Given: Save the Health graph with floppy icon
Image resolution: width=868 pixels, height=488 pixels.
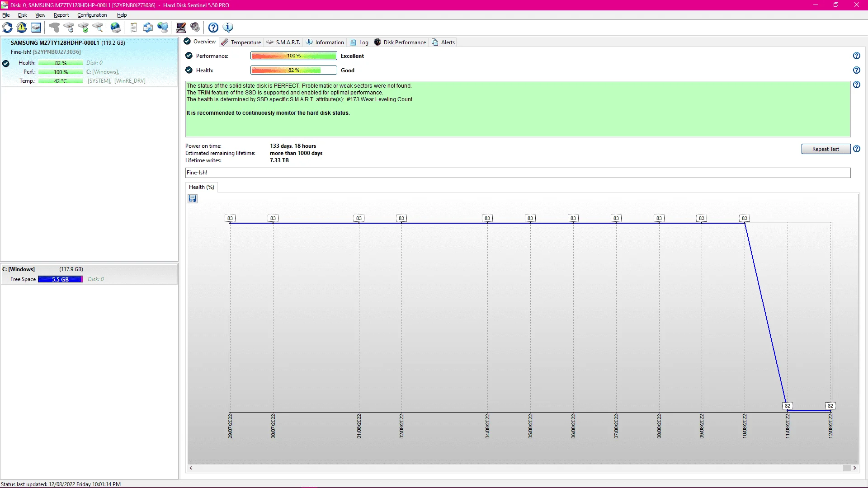Looking at the screenshot, I should pos(193,199).
